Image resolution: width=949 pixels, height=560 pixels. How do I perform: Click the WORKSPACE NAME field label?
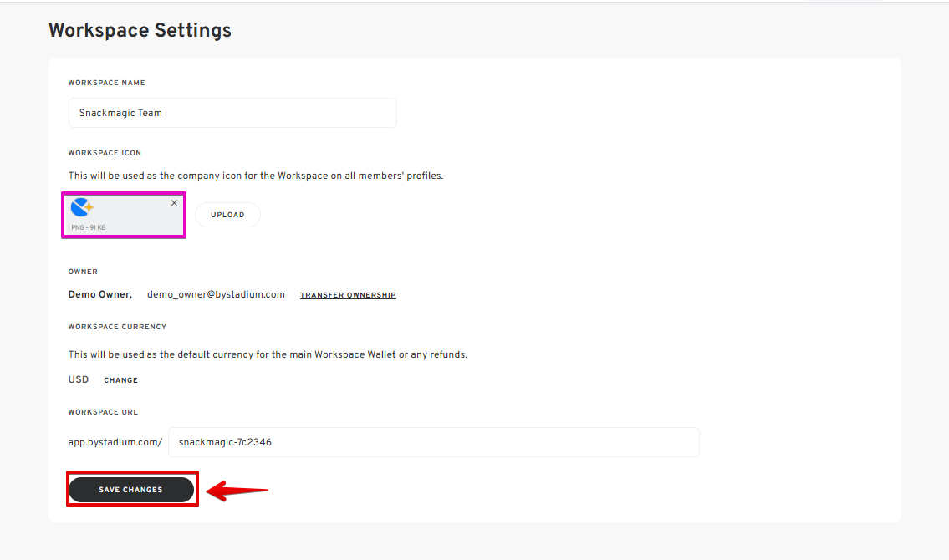point(106,84)
